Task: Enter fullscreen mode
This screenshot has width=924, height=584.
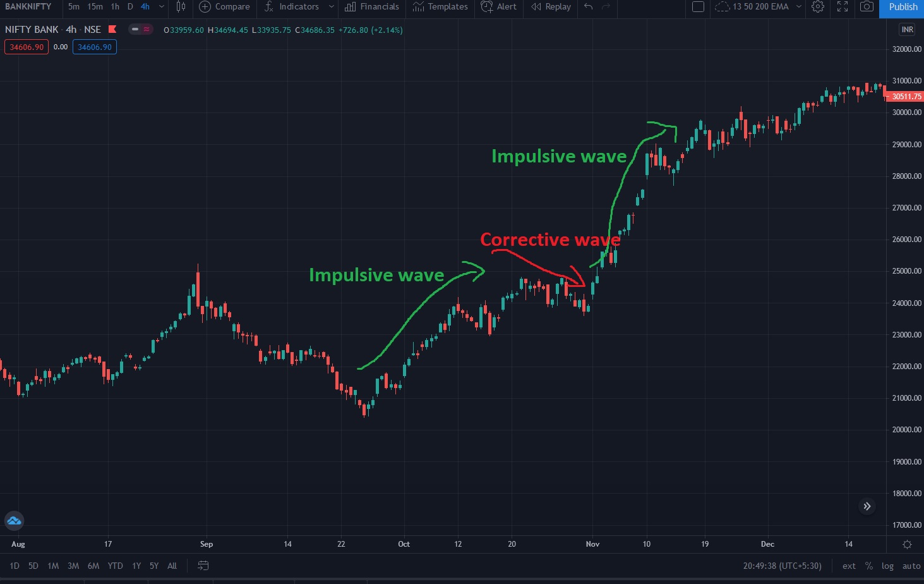Action: point(842,7)
